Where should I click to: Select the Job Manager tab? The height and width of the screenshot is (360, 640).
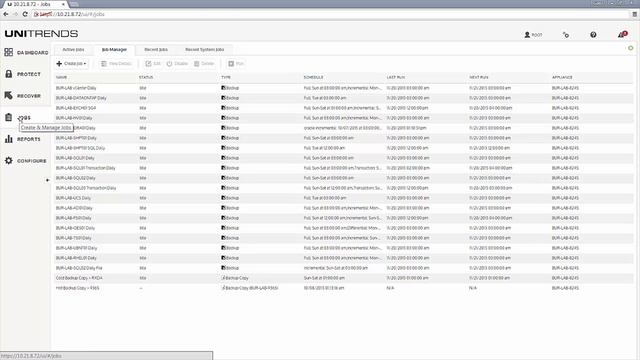(x=114, y=49)
